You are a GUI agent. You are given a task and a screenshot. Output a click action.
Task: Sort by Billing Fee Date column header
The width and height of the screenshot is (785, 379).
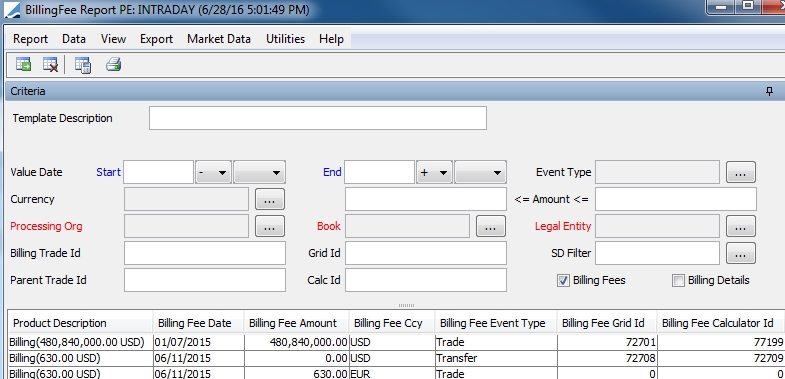[x=198, y=323]
